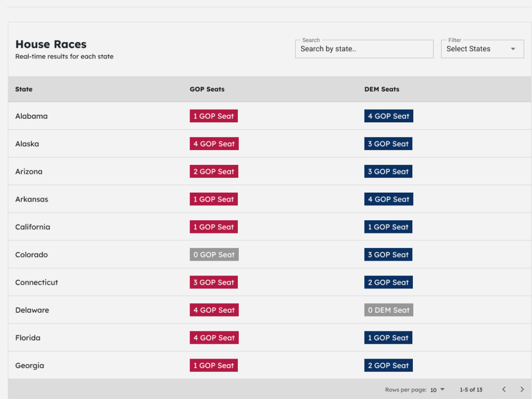532x399 pixels.
Task: Select the Delaware row name
Action: [32, 310]
